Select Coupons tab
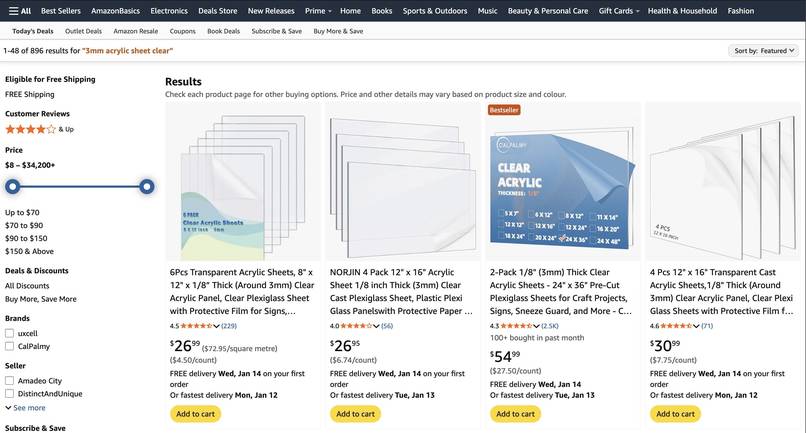806x433 pixels. [x=182, y=31]
